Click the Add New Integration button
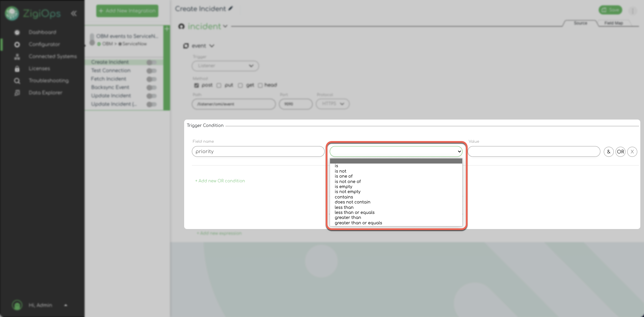 pyautogui.click(x=127, y=11)
